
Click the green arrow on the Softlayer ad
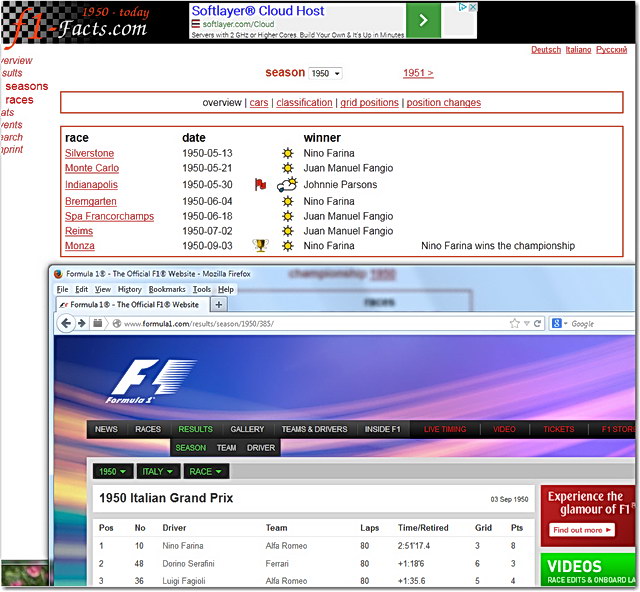pos(423,20)
